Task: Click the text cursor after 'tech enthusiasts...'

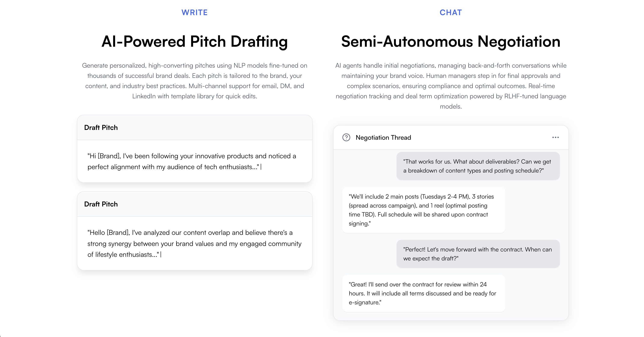Action: [x=261, y=167]
